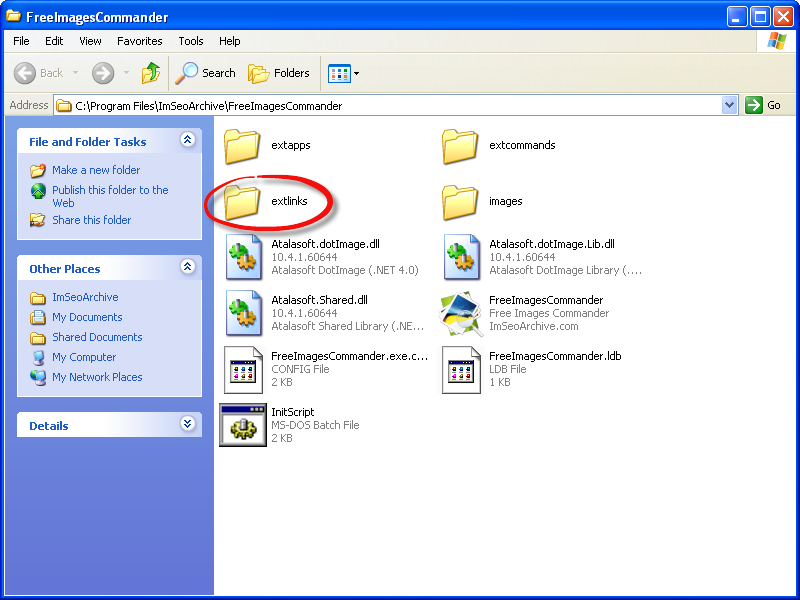800x600 pixels.
Task: Open the Back history dropdown arrow
Action: [x=76, y=73]
